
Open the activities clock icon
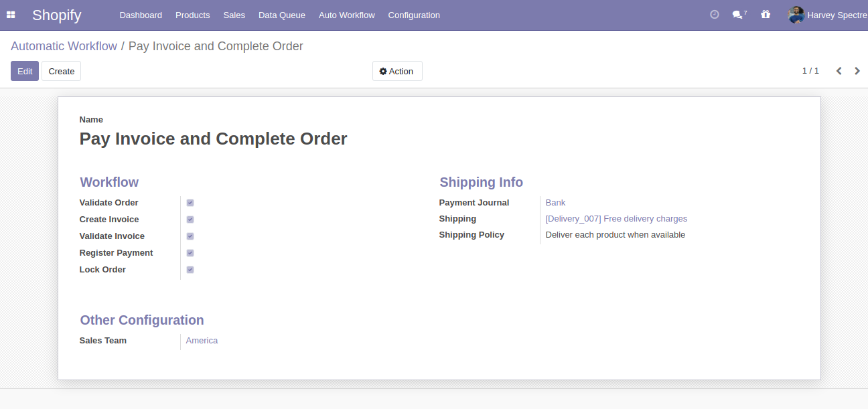(714, 15)
